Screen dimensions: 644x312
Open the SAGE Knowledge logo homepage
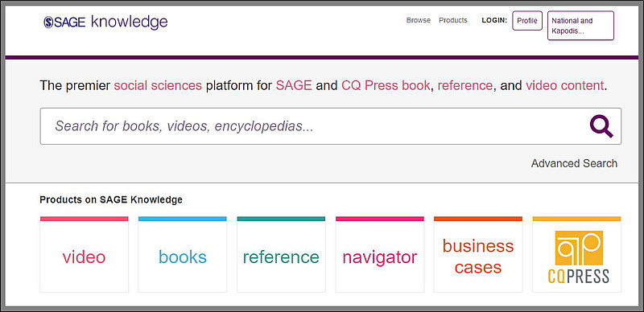click(x=105, y=22)
